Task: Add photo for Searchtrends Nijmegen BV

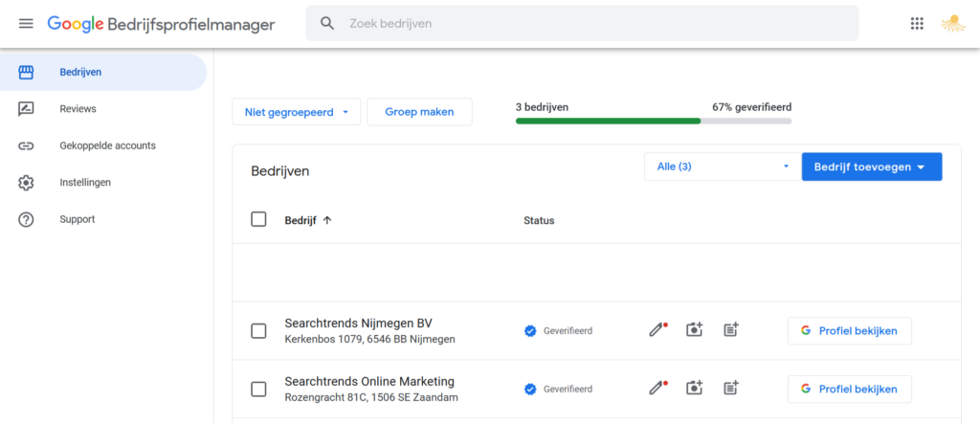Action: click(694, 329)
